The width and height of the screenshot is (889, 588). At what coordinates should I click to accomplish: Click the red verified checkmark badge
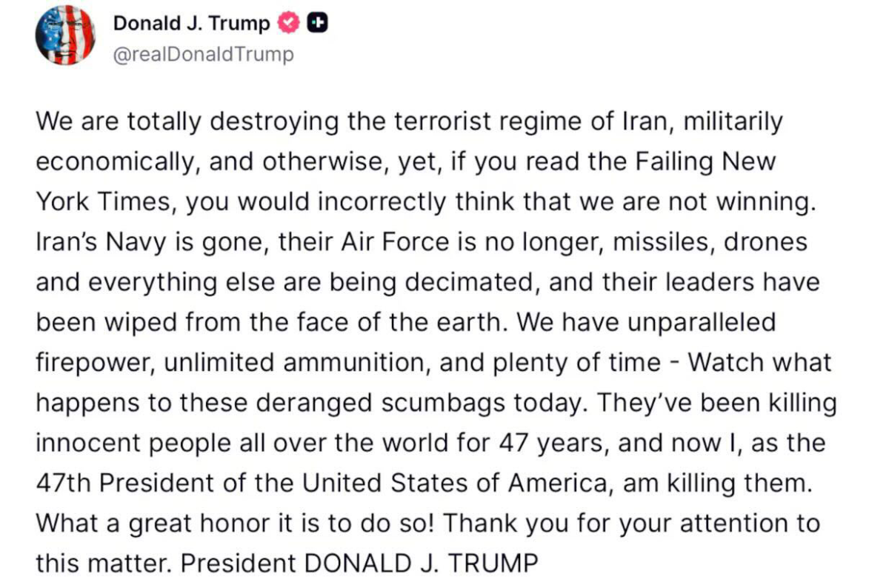click(x=288, y=24)
